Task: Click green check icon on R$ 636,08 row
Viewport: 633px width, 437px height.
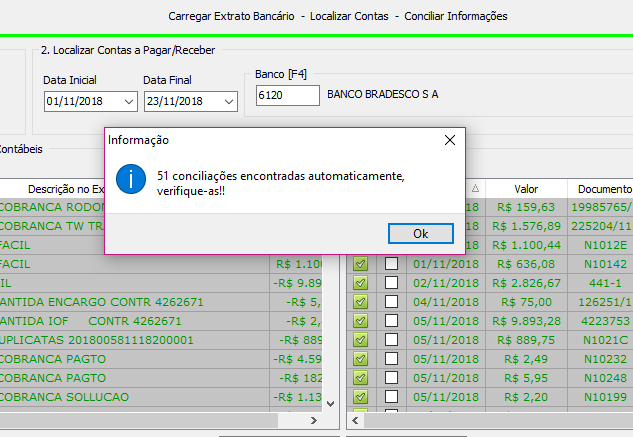Action: point(361,264)
